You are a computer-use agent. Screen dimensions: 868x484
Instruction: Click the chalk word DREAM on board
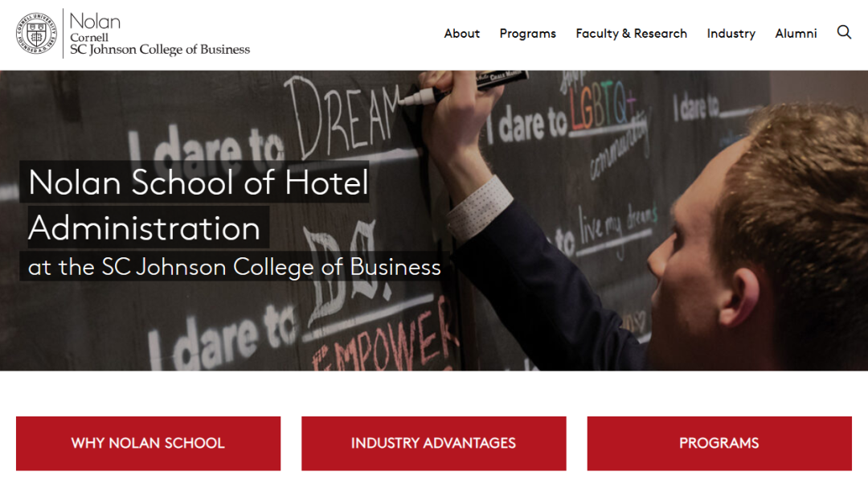pyautogui.click(x=343, y=117)
